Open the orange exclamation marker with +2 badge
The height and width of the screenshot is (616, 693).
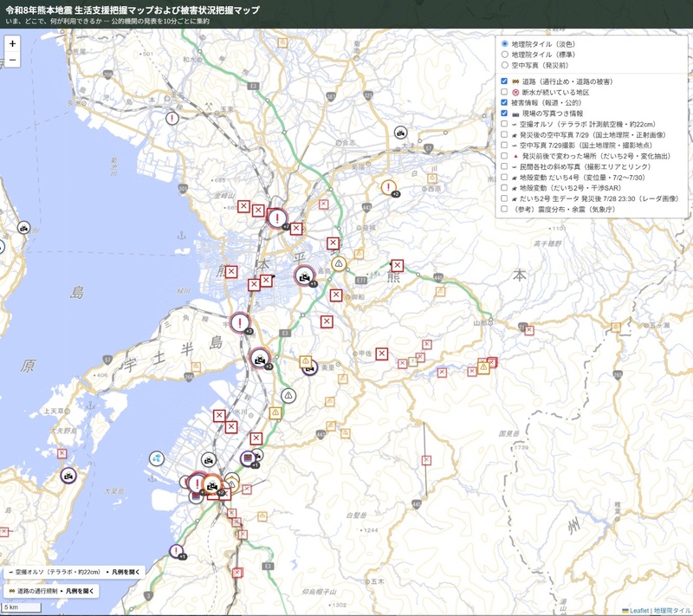point(388,187)
